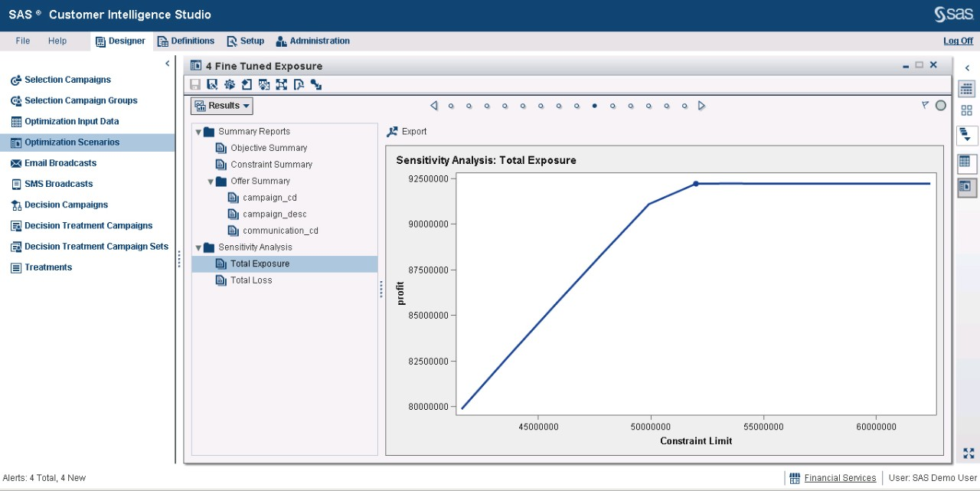Viewport: 980px width, 491px height.
Task: Select the first step dot after left arrow
Action: [x=451, y=106]
